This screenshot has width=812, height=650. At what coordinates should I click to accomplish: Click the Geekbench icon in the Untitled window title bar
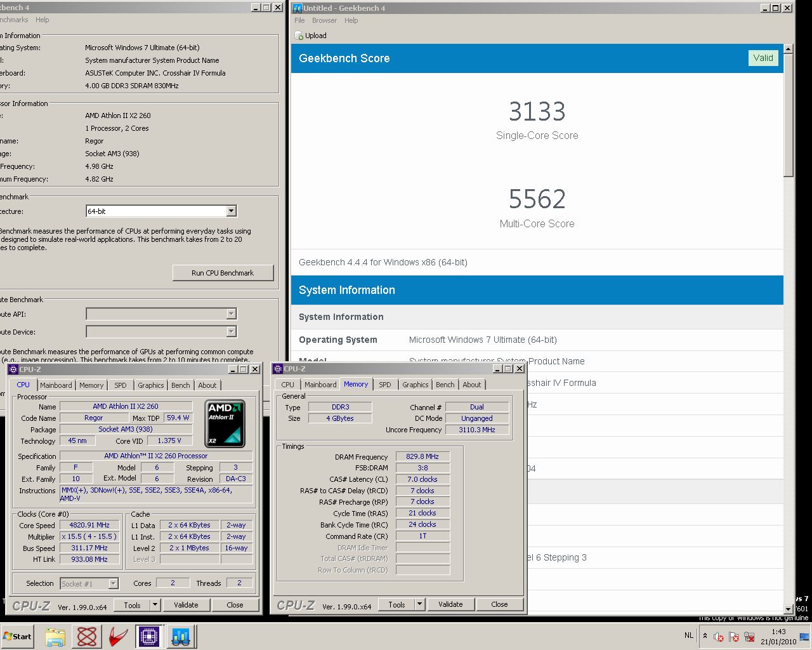tap(297, 8)
